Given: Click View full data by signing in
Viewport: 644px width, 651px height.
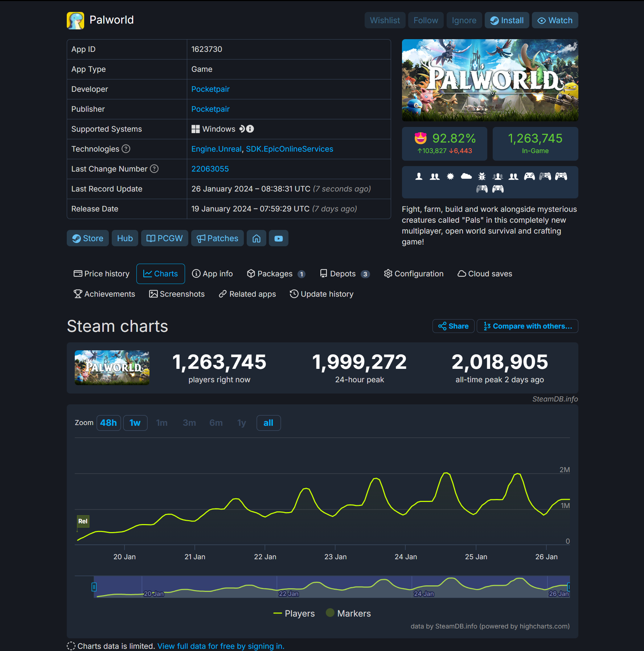Looking at the screenshot, I should (221, 646).
